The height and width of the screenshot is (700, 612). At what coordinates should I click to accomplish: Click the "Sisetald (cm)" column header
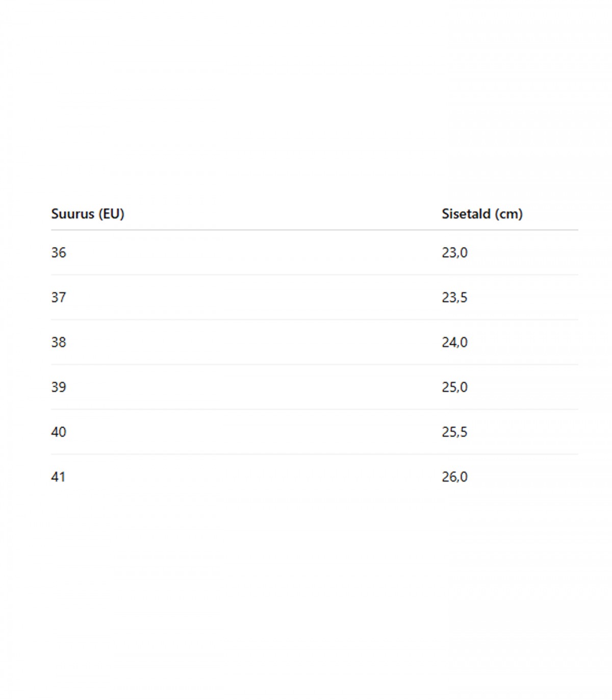pos(482,214)
